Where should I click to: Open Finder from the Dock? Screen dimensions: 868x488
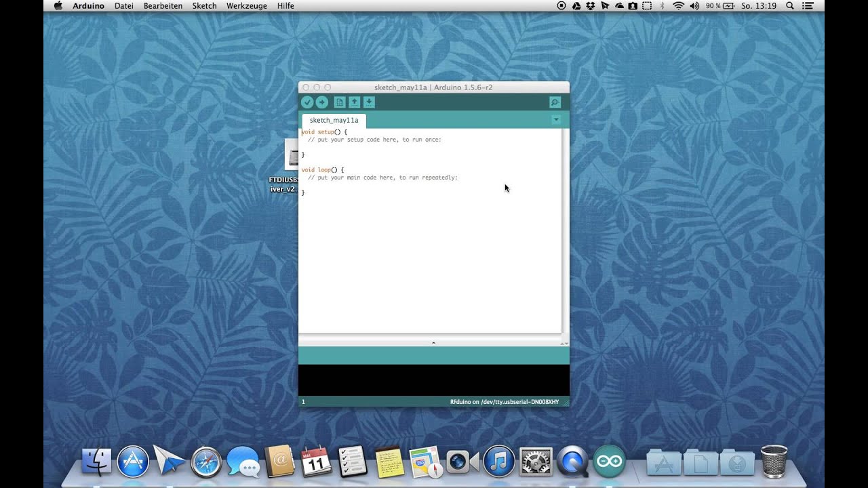pyautogui.click(x=96, y=462)
